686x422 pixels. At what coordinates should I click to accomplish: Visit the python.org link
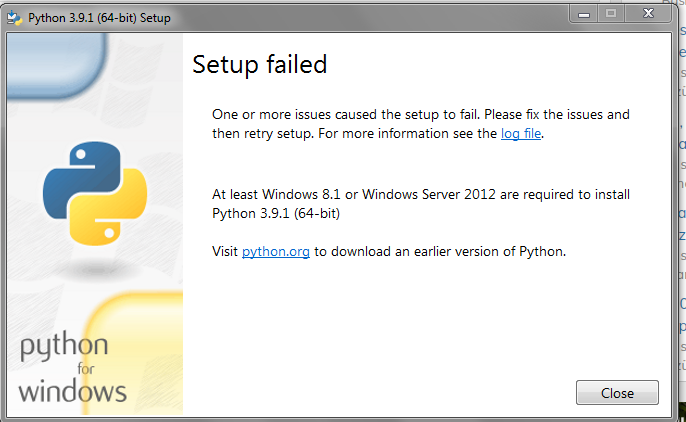click(x=276, y=251)
